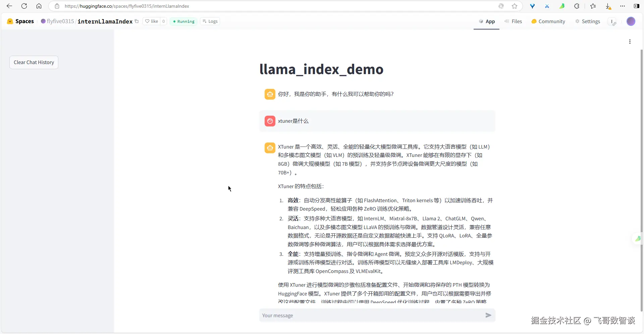Open green leaf extension icon in toolbar
Image resolution: width=644 pixels, height=334 pixels.
[562, 6]
